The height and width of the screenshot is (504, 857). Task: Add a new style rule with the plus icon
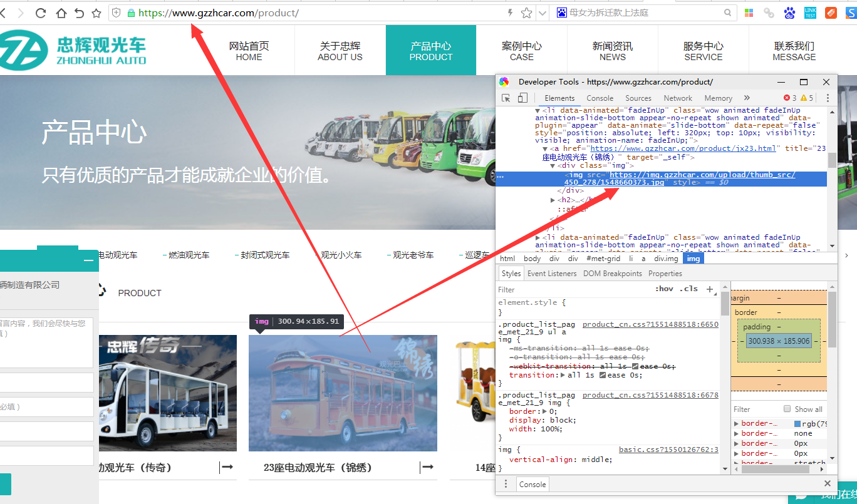710,289
